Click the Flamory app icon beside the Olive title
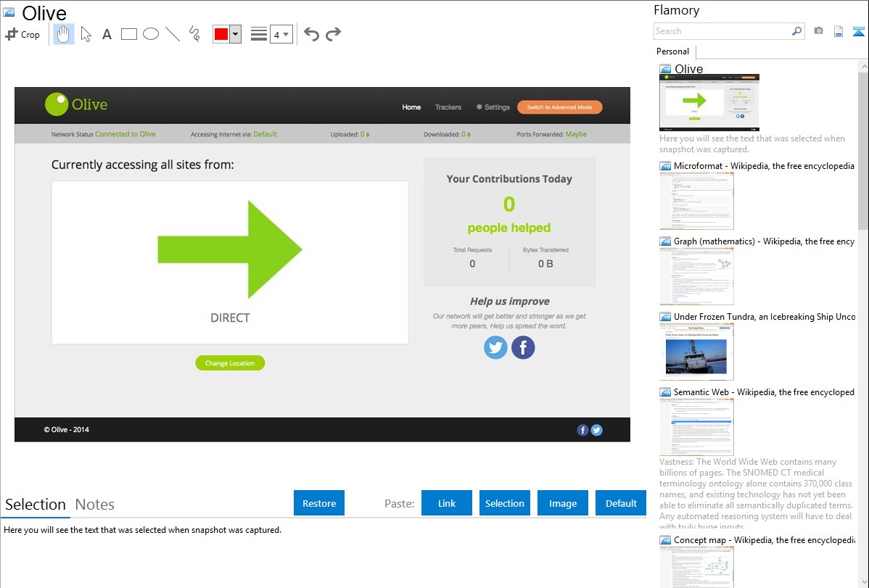869x588 pixels. coord(9,12)
